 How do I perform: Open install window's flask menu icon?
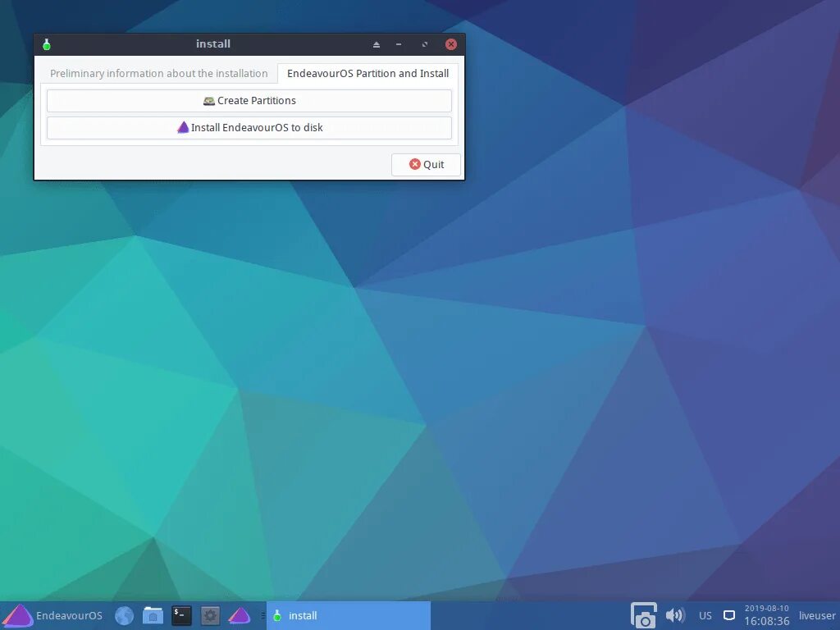pos(47,44)
